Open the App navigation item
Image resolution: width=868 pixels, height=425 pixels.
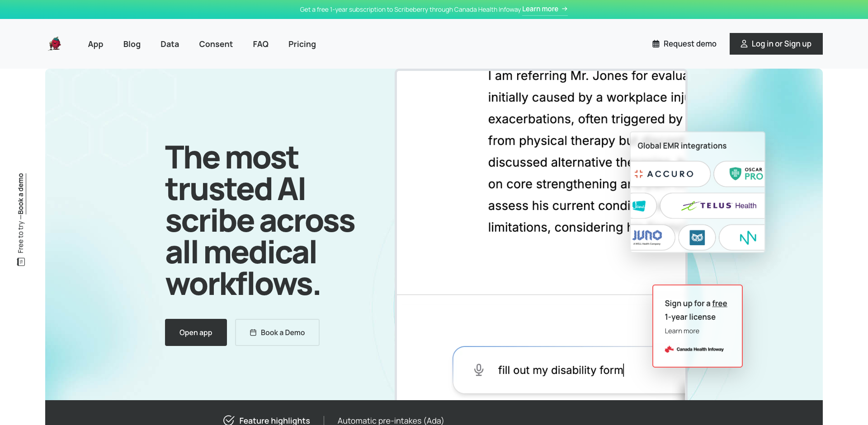pyautogui.click(x=95, y=44)
